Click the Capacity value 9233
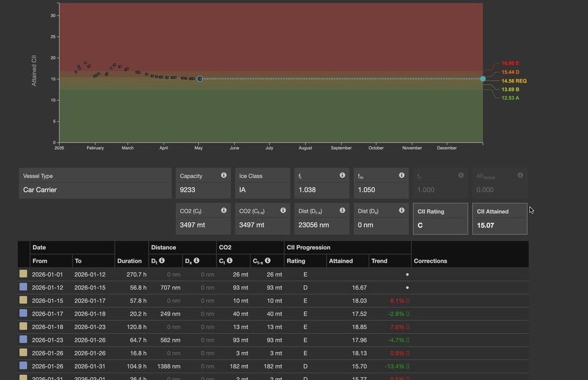This screenshot has height=380, width=588. [x=187, y=190]
